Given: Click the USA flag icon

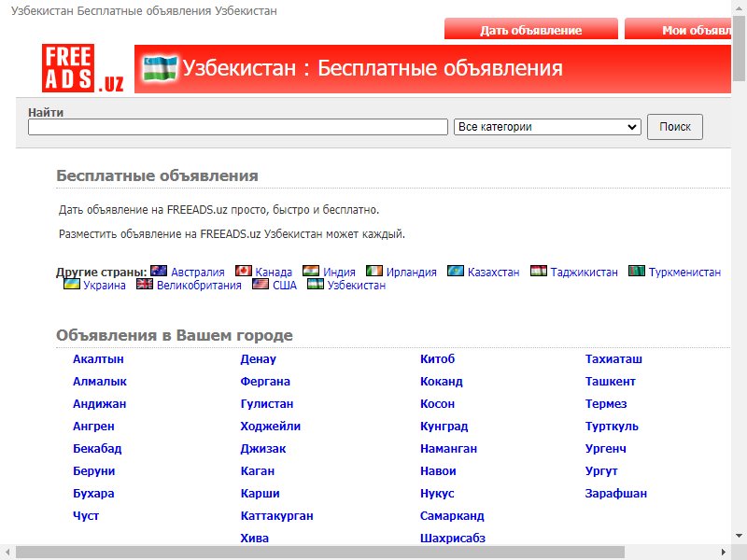Looking at the screenshot, I should tap(261, 284).
